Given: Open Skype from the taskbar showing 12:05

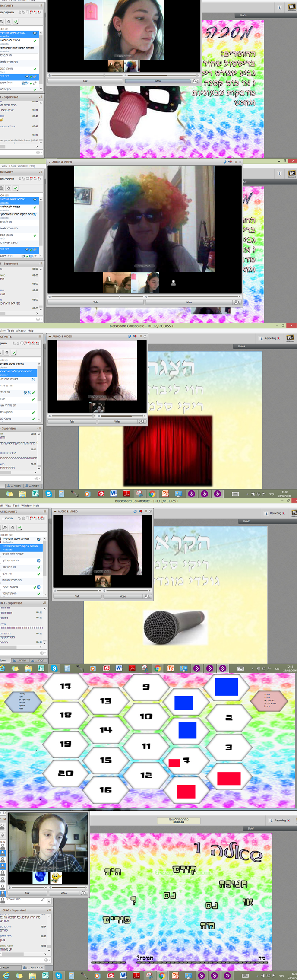Looking at the screenshot, I should pos(49,494).
